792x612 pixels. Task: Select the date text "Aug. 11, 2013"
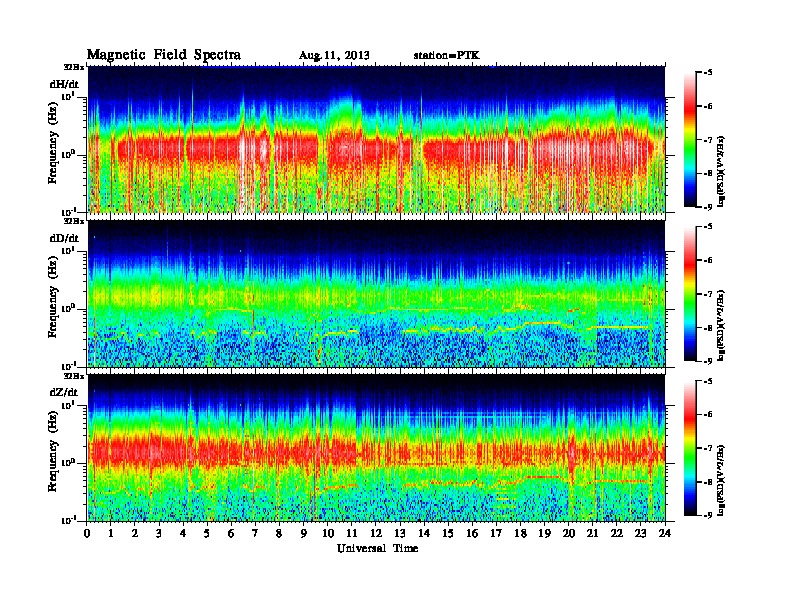click(334, 56)
